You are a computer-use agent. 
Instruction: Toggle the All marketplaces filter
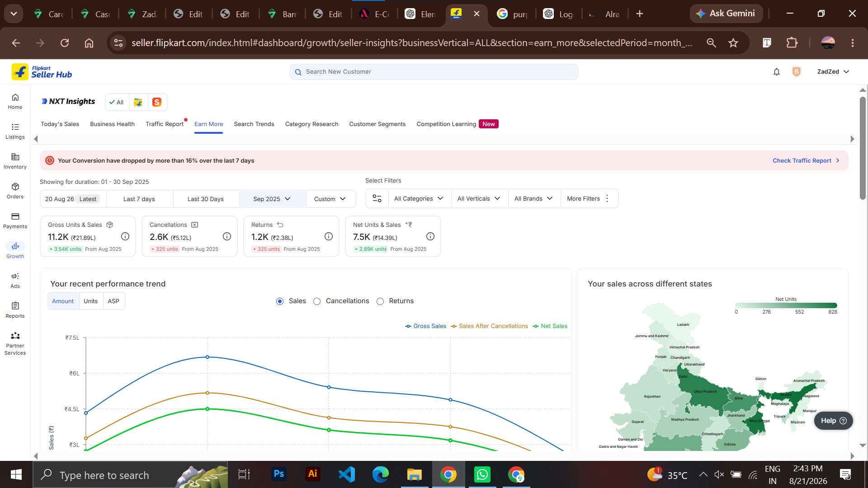(117, 102)
